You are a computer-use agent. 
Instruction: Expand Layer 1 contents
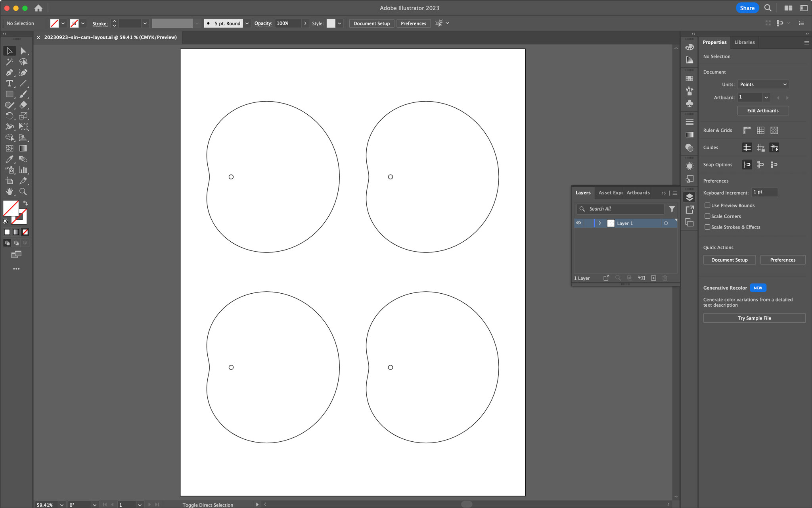point(600,223)
